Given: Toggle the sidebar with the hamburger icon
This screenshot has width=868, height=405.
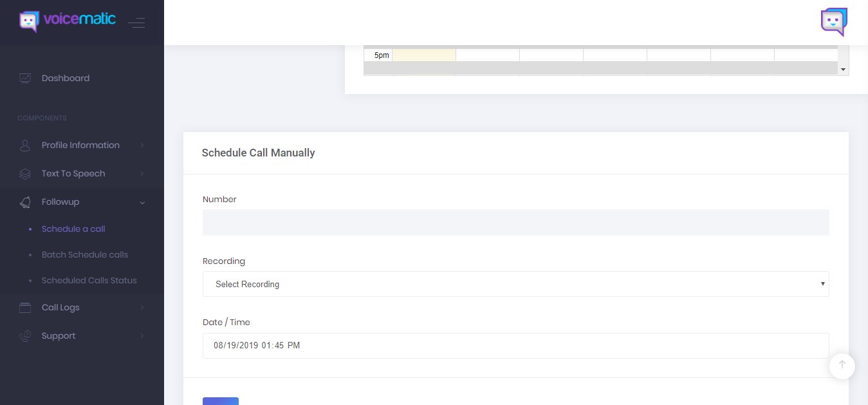Looking at the screenshot, I should pos(136,23).
